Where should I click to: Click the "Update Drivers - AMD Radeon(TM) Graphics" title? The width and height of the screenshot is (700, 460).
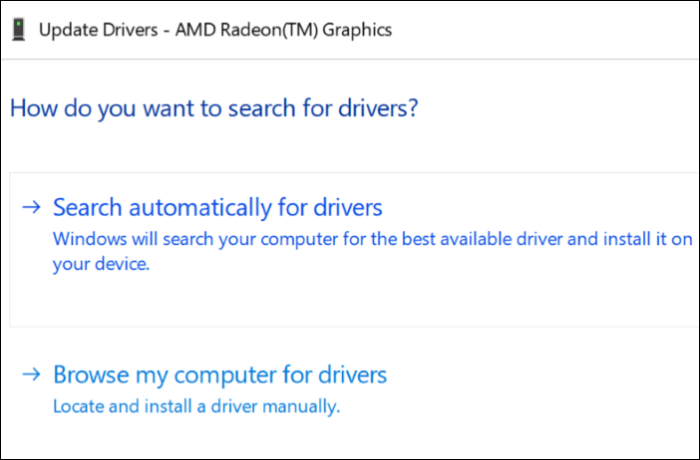(x=215, y=29)
